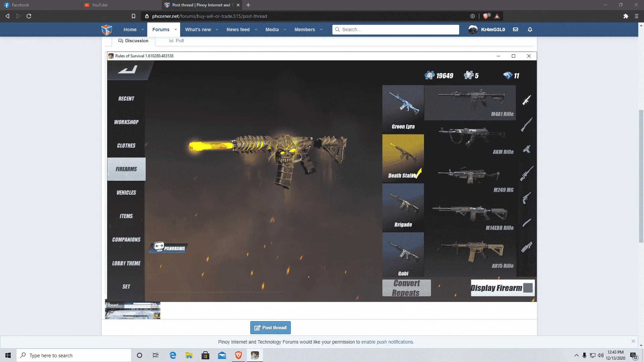The width and height of the screenshot is (644, 362).
Task: Open the Kr4mG3L0 account menu
Action: (487, 29)
